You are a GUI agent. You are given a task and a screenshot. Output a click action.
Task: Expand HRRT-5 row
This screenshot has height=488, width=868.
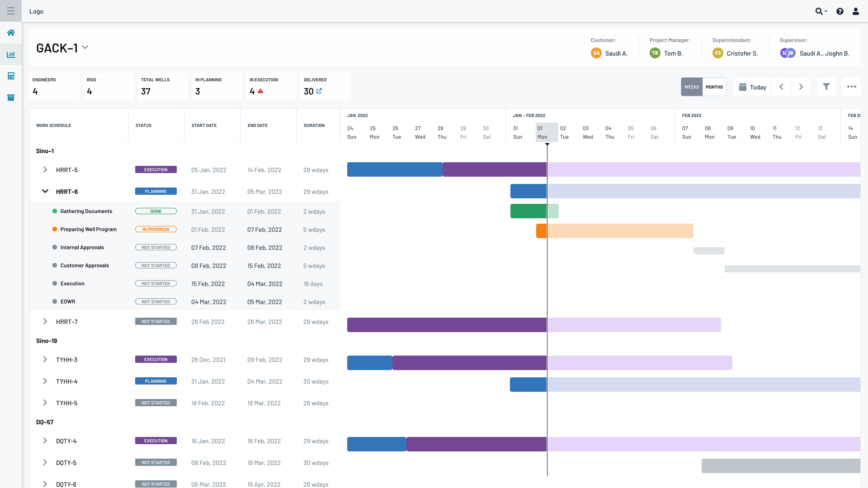point(45,169)
